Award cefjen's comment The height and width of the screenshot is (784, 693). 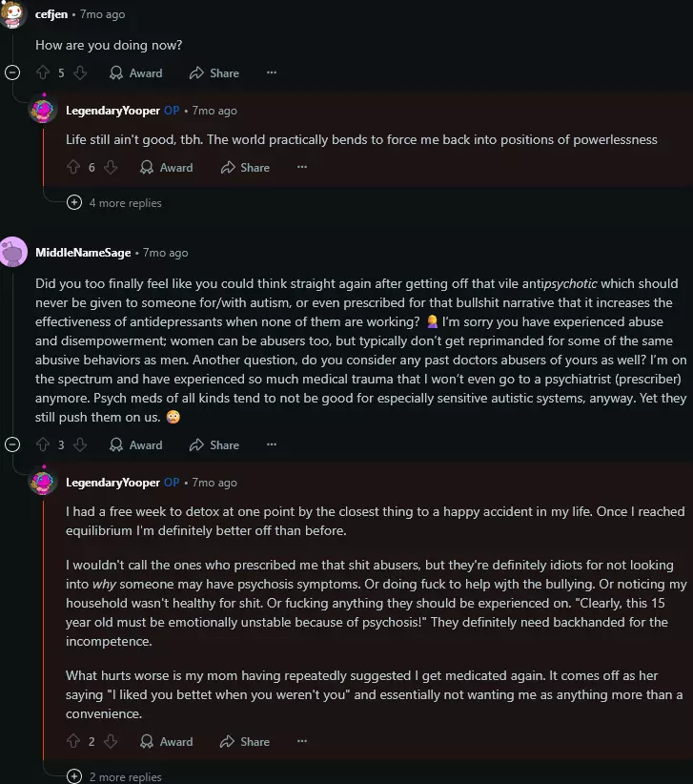point(135,72)
